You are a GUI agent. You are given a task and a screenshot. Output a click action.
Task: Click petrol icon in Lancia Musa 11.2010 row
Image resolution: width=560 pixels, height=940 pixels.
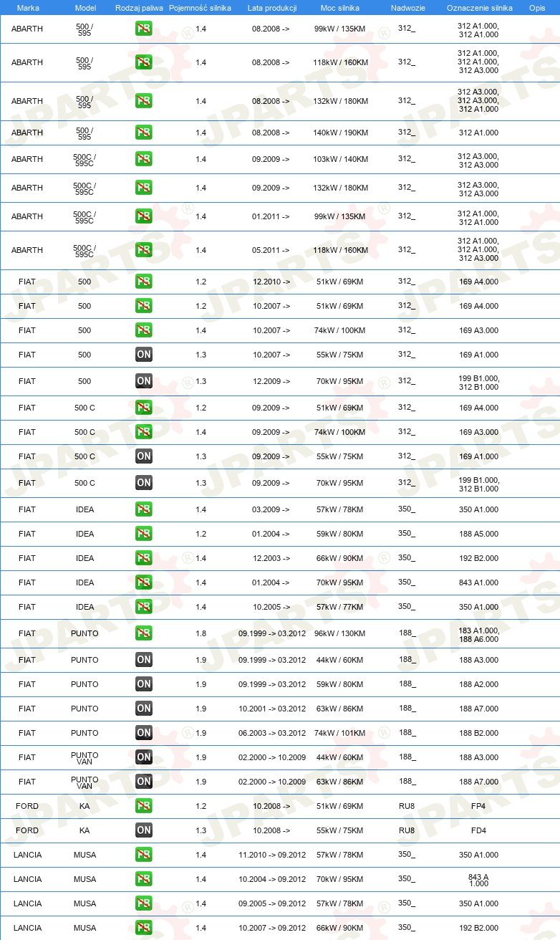[x=144, y=855]
